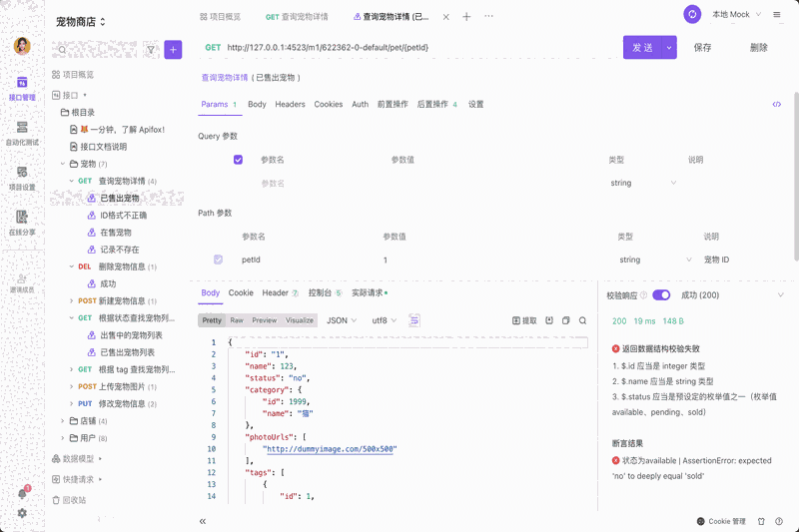Viewport: 799px width, 532px height.
Task: Click the sync refresh icon top right
Action: pos(692,14)
